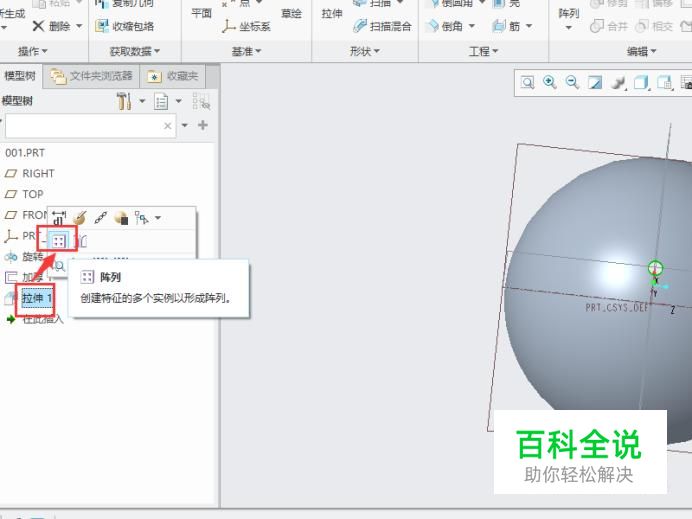Select the RIGHT datum plane
Screen dimensions: 692x519
(29, 173)
